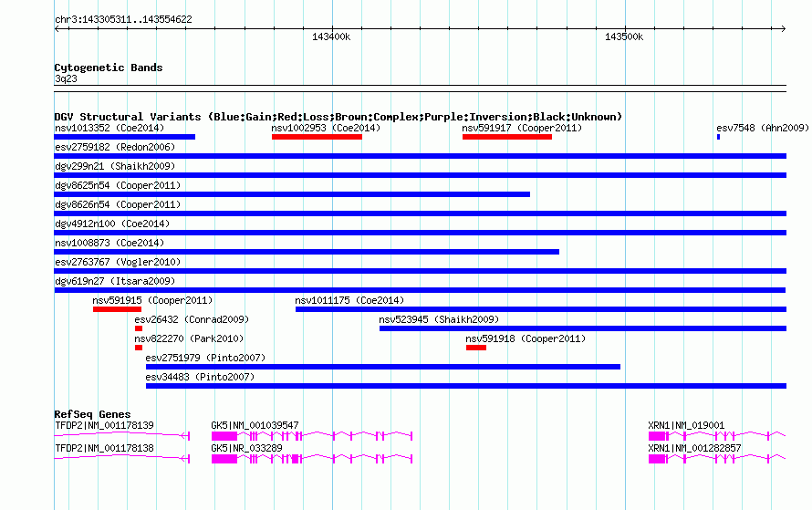Viewport: 812px width, 510px height.
Task: Click the blue gain bar under dgv299n21
Action: pyautogui.click(x=420, y=175)
